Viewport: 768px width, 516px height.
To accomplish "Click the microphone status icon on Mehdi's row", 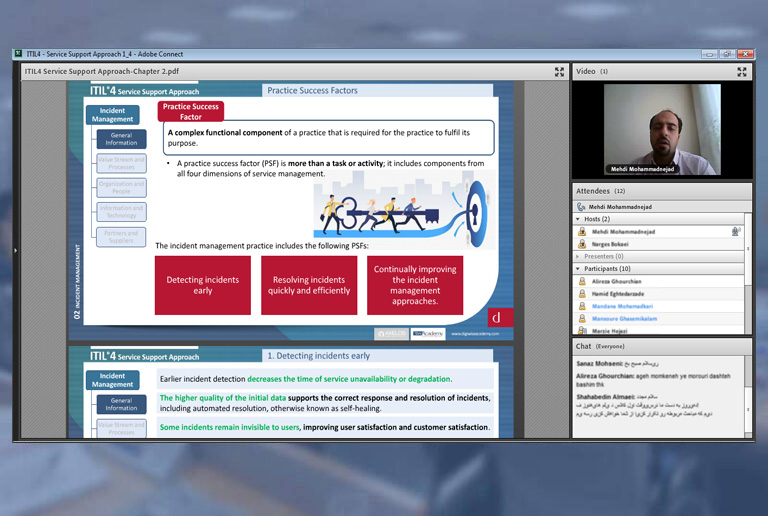I will [736, 231].
